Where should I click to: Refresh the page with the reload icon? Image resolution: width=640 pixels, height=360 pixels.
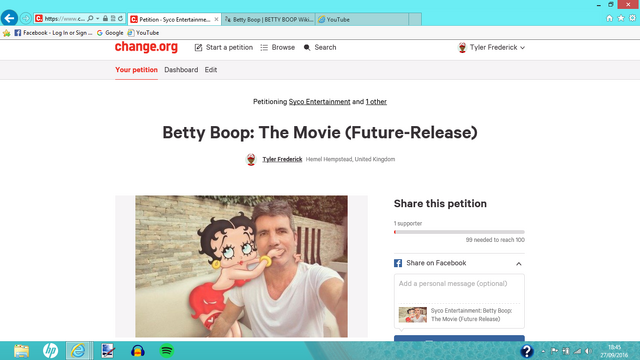pos(120,18)
